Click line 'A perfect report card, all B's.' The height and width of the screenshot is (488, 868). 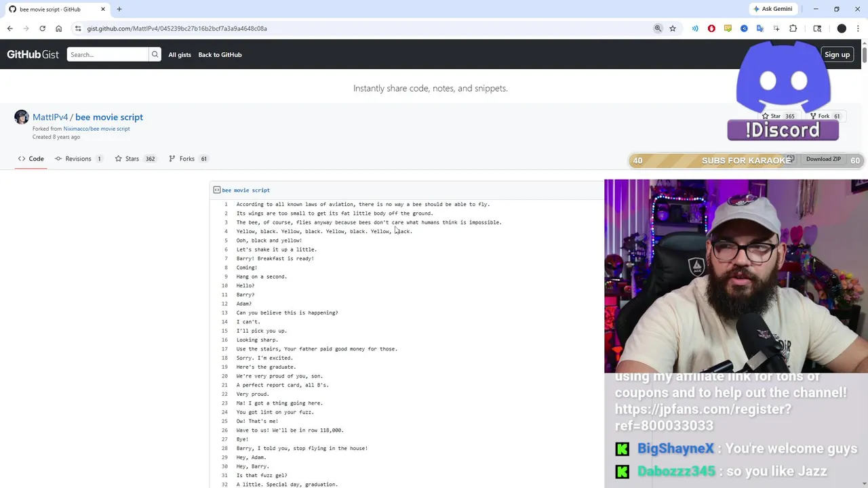[x=282, y=385]
